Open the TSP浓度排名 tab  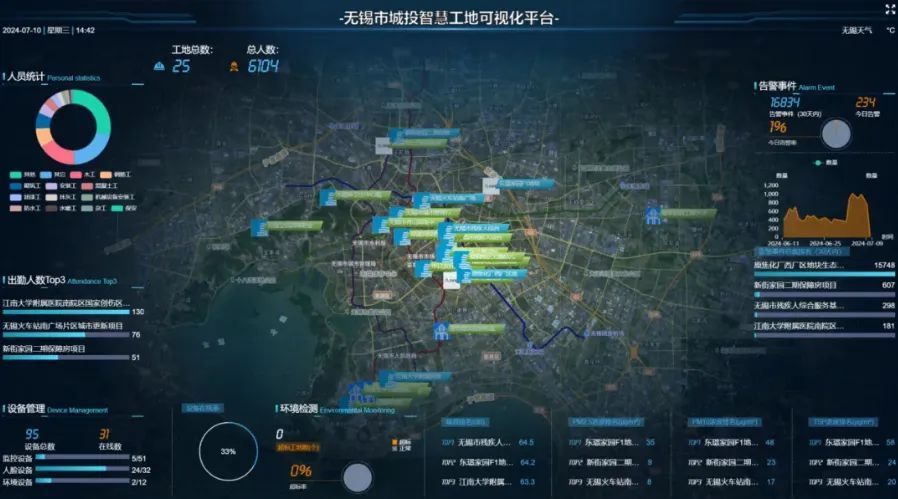[x=844, y=422]
